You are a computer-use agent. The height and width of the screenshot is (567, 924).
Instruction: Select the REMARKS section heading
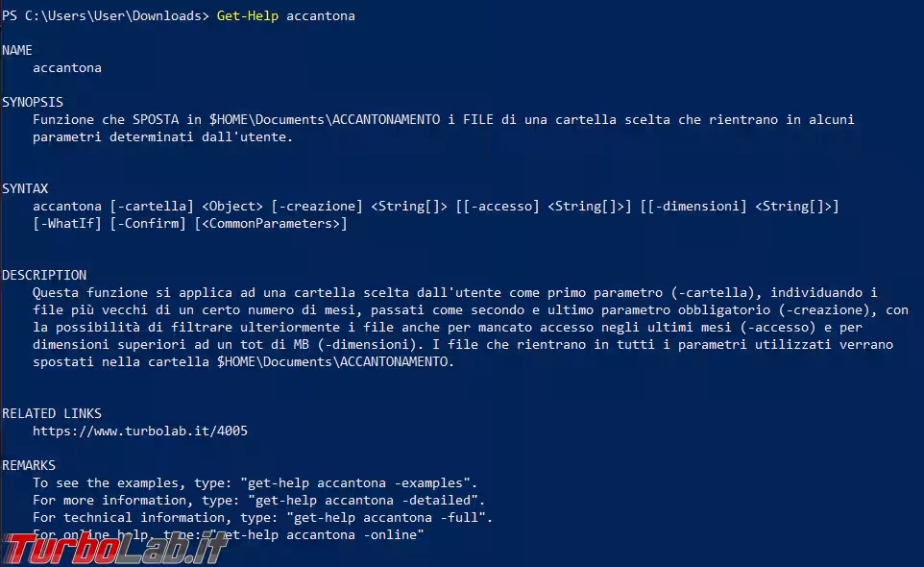[x=29, y=465]
